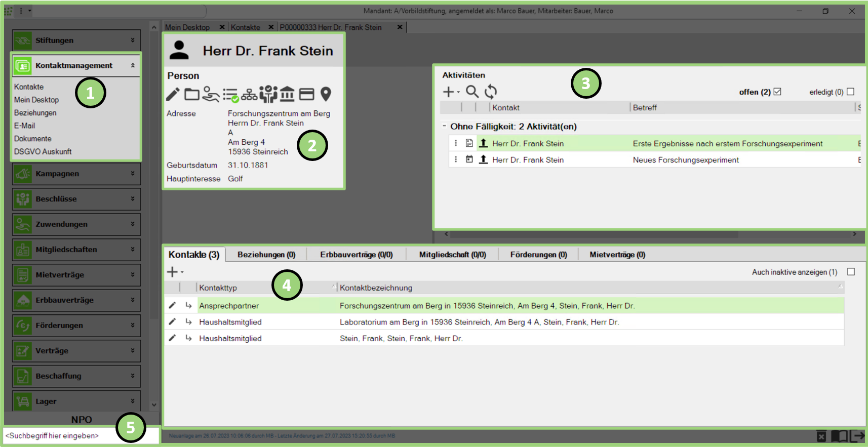The height and width of the screenshot is (447, 868).
Task: Click the bank building icon
Action: (x=287, y=94)
